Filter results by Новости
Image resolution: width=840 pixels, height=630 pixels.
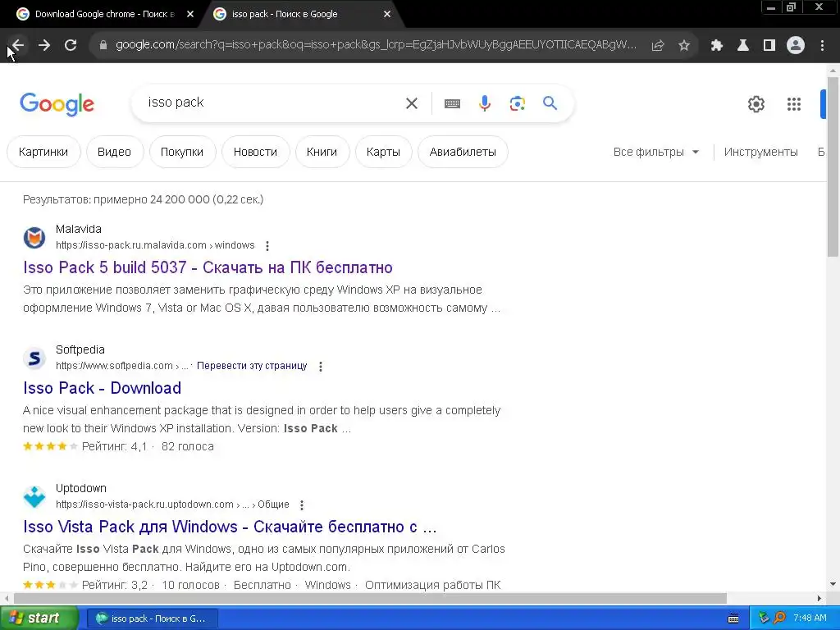256,152
